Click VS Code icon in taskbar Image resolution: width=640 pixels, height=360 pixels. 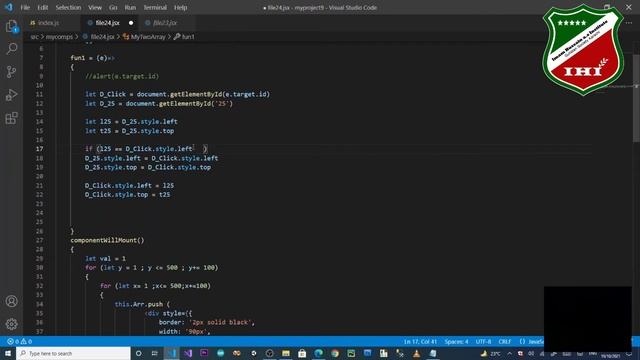click(171, 353)
